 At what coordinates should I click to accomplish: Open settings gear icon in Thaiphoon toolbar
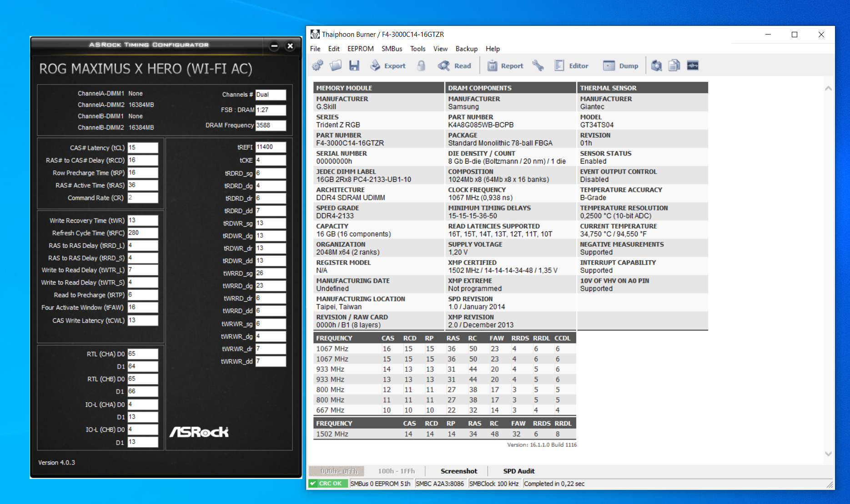317,66
